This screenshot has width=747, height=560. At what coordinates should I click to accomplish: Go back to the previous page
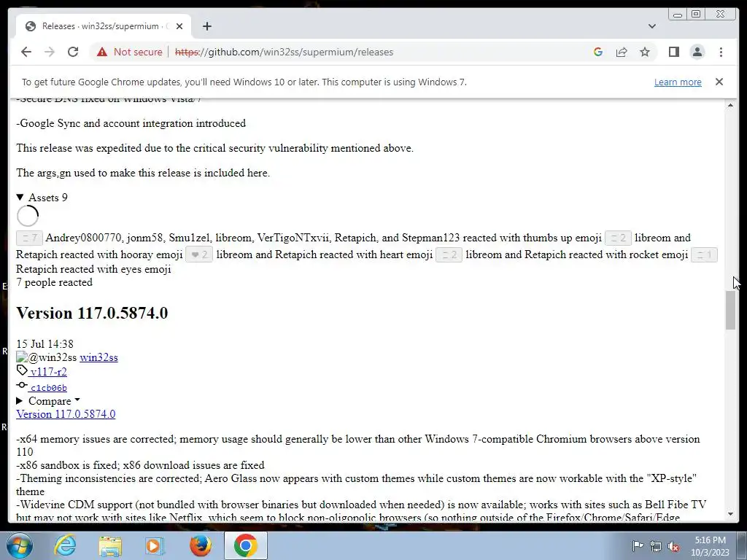click(26, 52)
